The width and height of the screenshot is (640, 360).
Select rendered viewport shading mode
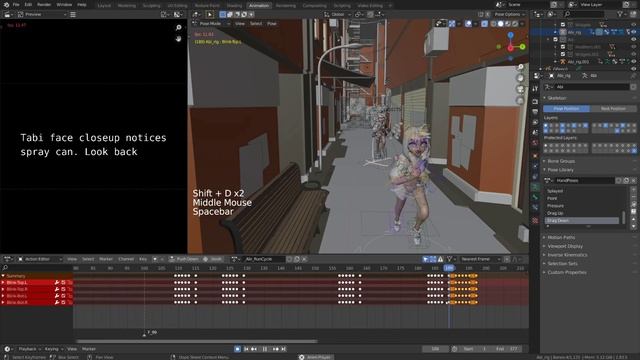[515, 24]
